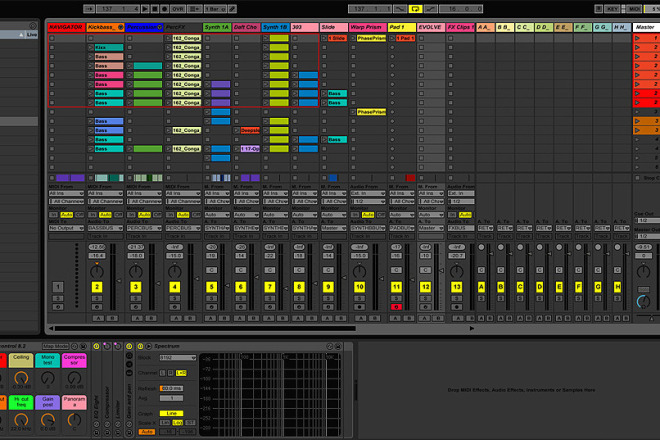
Task: Start playback with the transport Play button
Action: [x=145, y=9]
